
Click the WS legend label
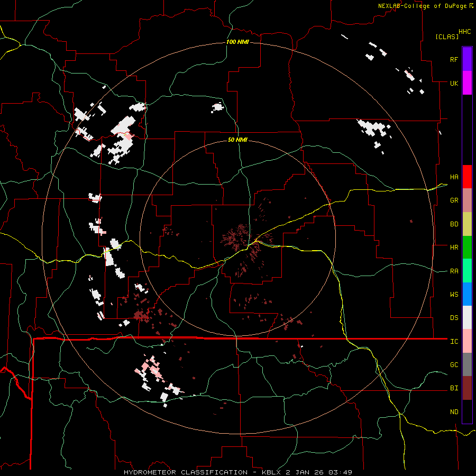454,295
